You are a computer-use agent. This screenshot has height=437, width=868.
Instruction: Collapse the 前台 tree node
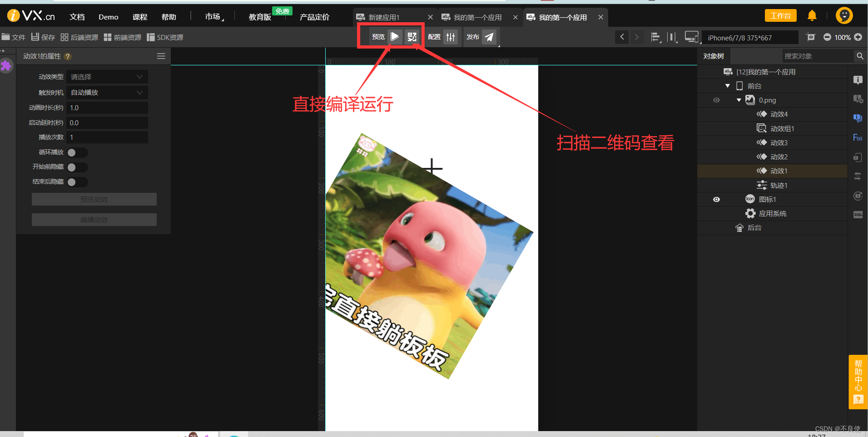tap(728, 86)
